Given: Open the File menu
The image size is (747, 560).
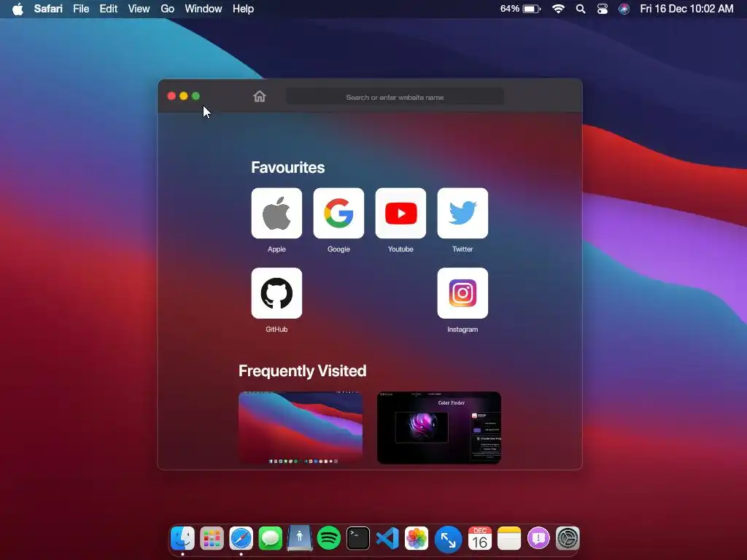Looking at the screenshot, I should (81, 9).
